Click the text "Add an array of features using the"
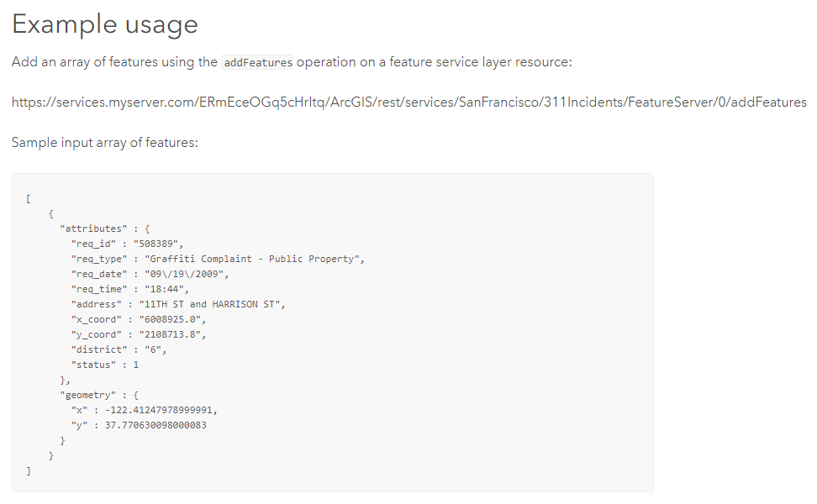 click(x=114, y=62)
